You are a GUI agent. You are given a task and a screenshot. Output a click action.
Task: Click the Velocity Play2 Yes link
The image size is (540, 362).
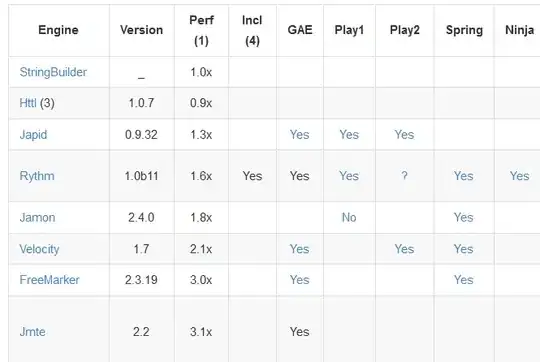click(404, 249)
